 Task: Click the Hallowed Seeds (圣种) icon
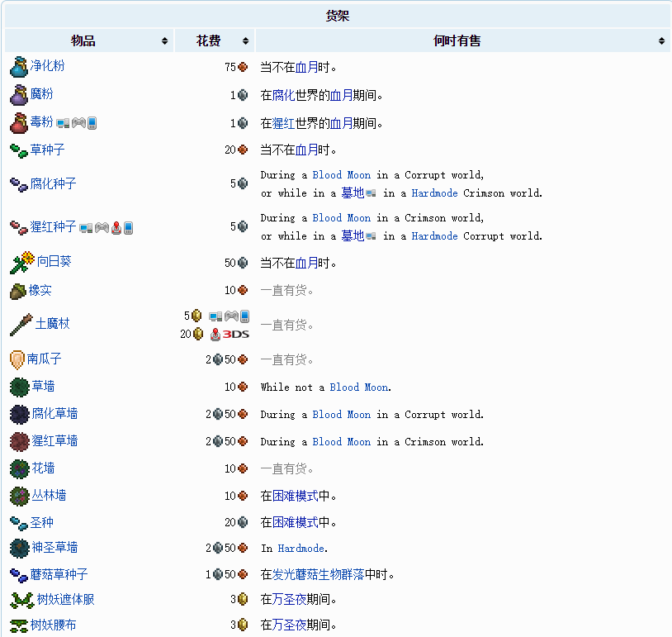19,523
